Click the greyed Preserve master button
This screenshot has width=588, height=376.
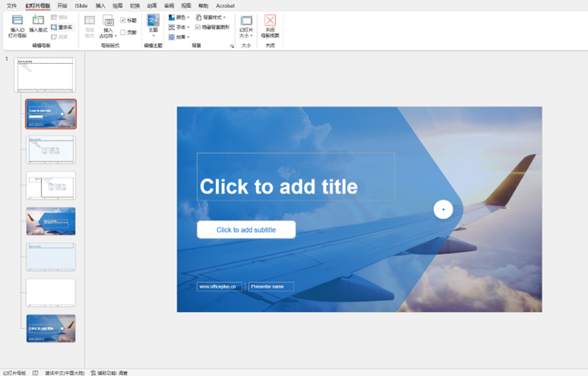(x=59, y=37)
